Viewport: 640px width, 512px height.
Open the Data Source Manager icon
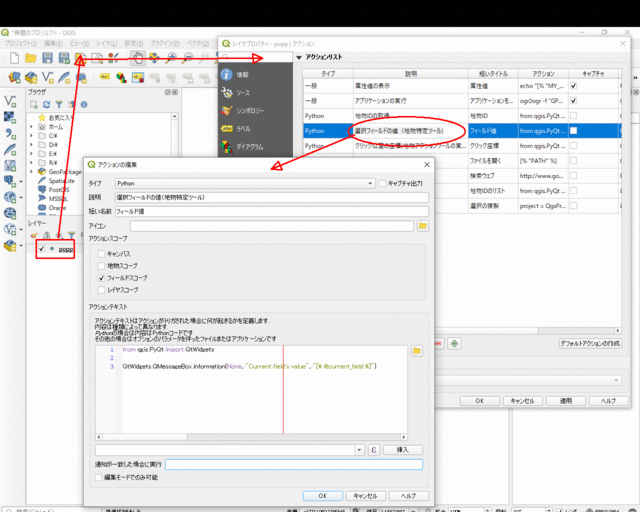click(x=15, y=77)
